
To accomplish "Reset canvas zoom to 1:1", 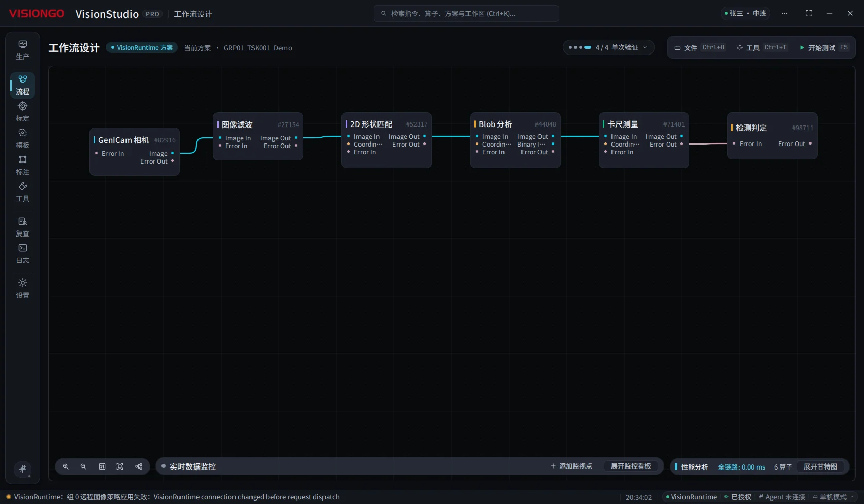I will pos(102,466).
